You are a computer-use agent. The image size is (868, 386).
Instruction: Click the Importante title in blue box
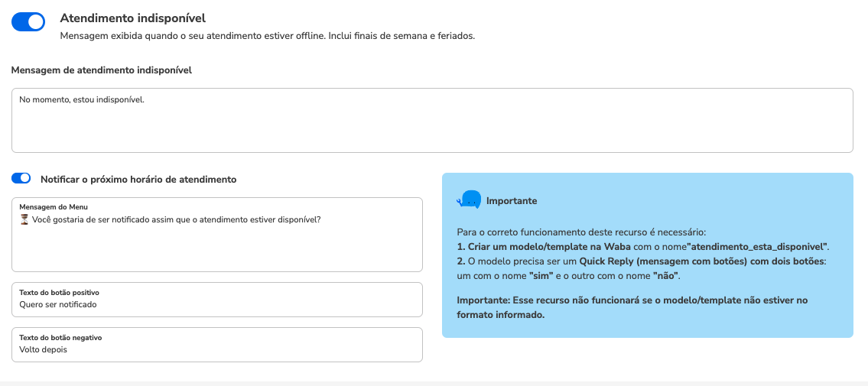pos(512,201)
